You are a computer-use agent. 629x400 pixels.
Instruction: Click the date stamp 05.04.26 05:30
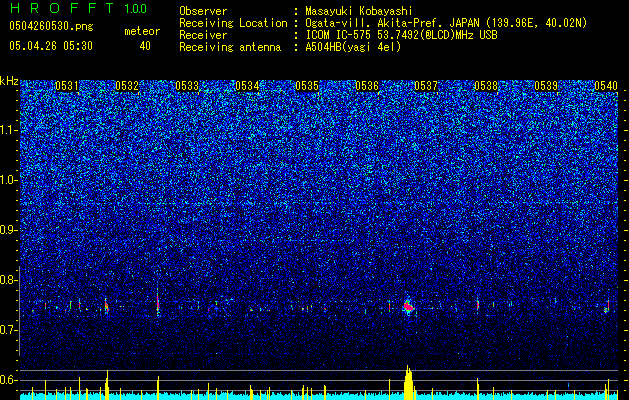(51, 46)
